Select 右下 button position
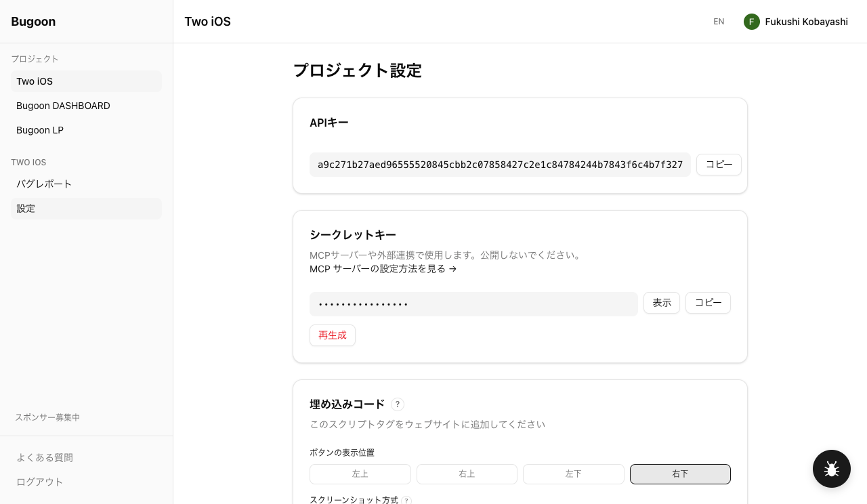This screenshot has height=504, width=867. pos(680,474)
